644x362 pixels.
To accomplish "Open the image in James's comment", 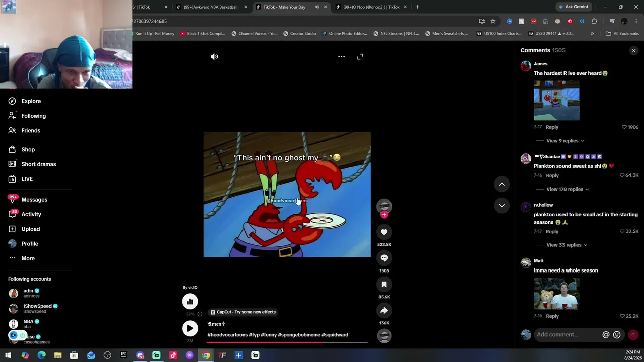I will pyautogui.click(x=556, y=101).
